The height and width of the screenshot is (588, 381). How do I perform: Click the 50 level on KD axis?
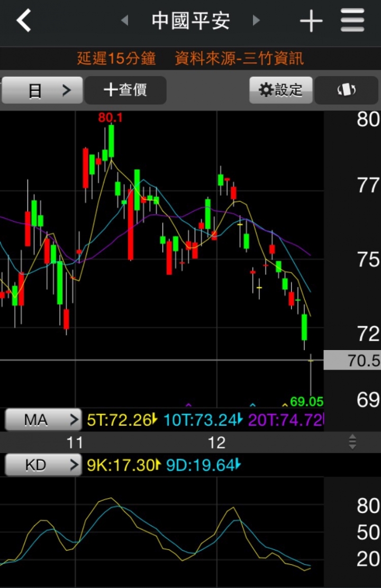click(x=368, y=532)
